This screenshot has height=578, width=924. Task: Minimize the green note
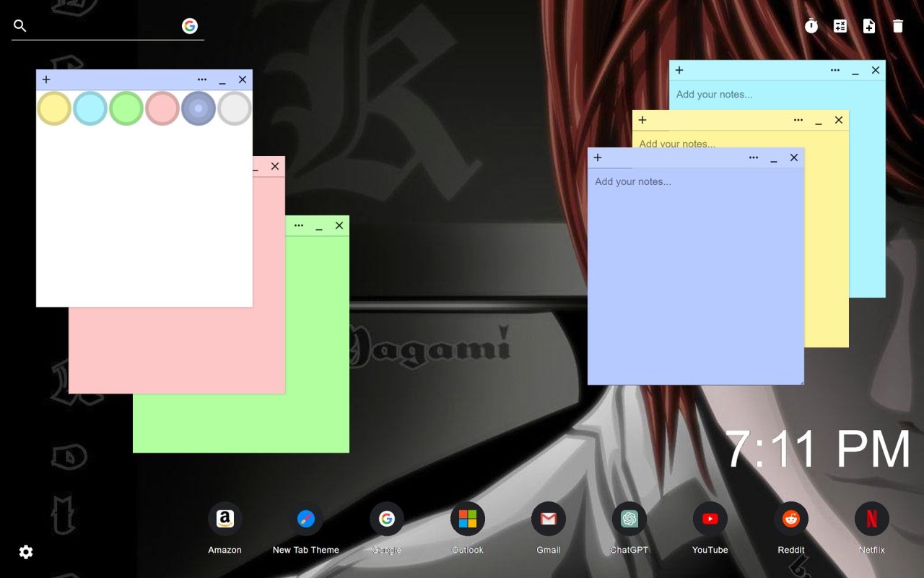319,227
